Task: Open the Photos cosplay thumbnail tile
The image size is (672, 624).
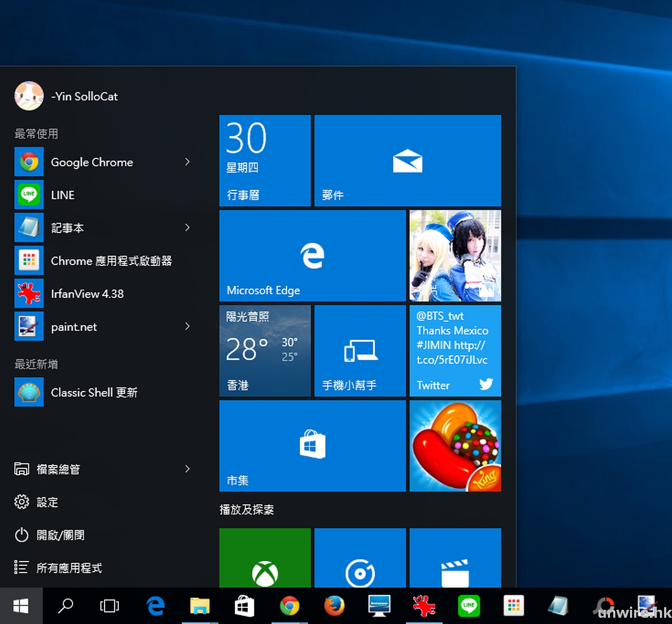Action: (455, 256)
